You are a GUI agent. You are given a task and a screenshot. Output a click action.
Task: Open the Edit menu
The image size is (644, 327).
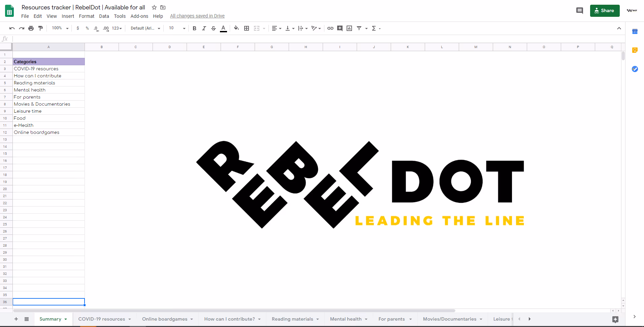click(38, 16)
